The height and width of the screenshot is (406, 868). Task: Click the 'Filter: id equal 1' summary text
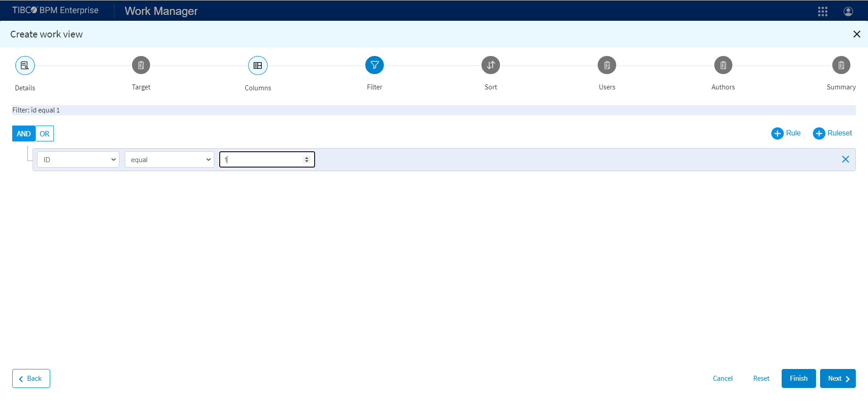36,110
